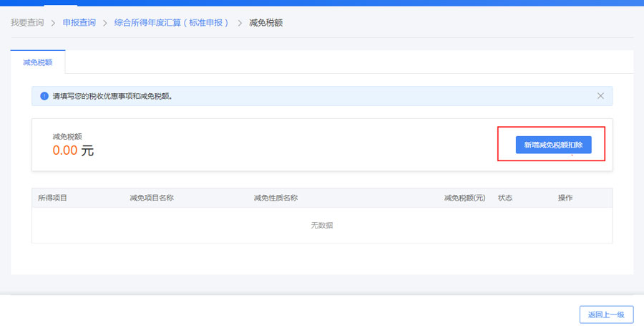Click the 减免性质名称 column header
The image size is (644, 326).
pos(275,198)
